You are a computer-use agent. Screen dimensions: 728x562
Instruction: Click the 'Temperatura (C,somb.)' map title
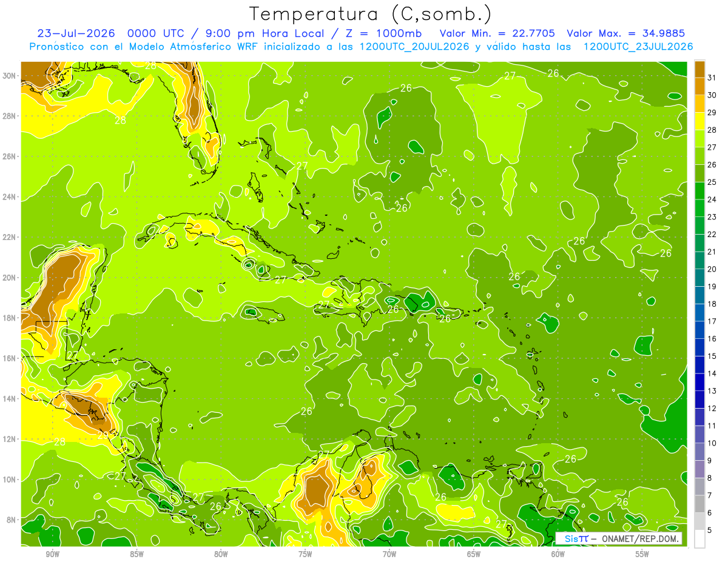tap(370, 14)
